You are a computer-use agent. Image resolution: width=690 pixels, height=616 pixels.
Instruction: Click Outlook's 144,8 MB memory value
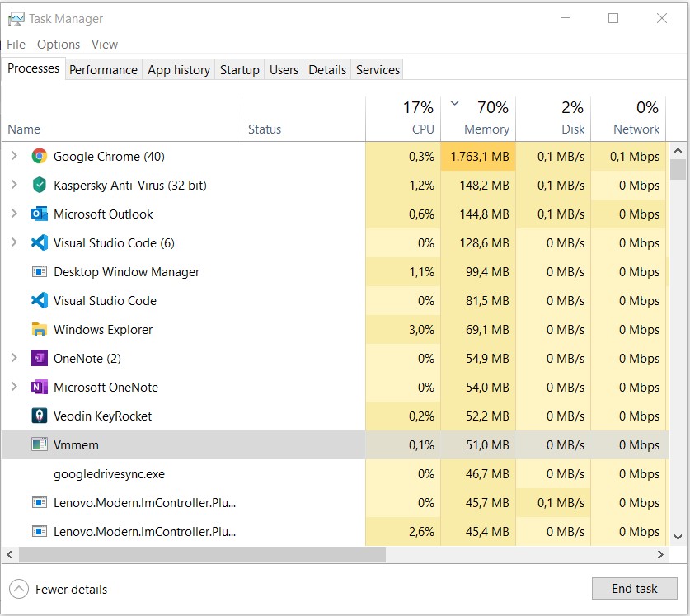point(484,214)
